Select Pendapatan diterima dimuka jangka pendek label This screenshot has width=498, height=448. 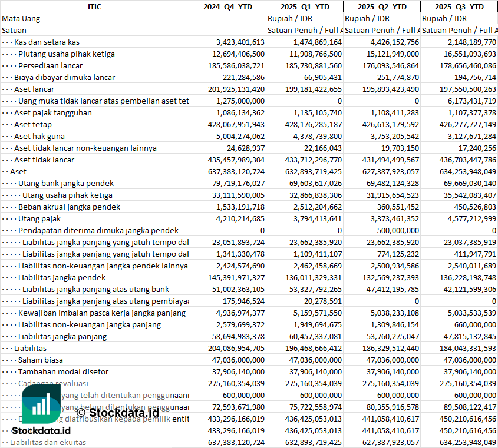98,230
